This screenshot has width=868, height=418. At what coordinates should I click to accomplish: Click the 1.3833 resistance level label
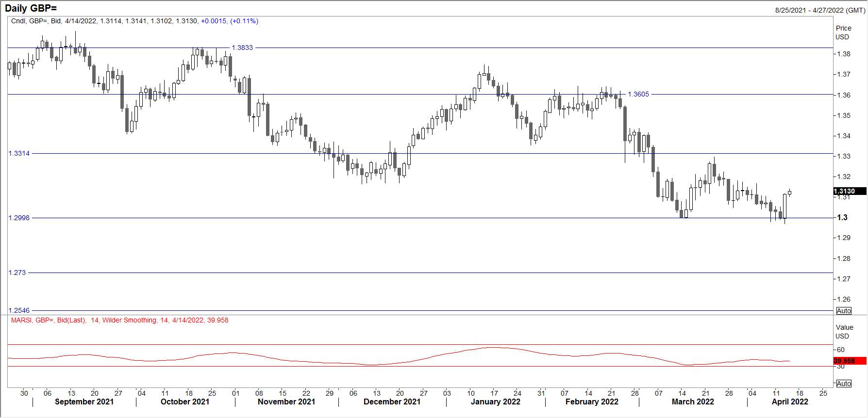click(242, 48)
